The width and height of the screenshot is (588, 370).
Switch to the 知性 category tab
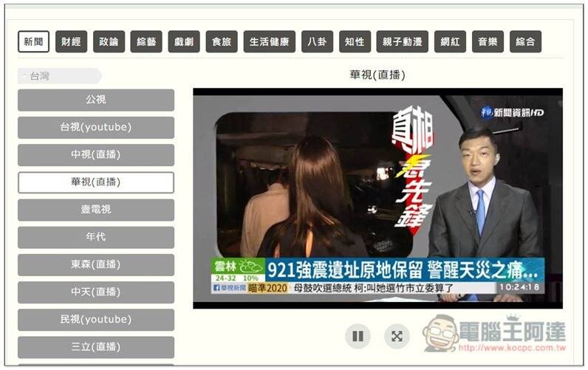(355, 41)
